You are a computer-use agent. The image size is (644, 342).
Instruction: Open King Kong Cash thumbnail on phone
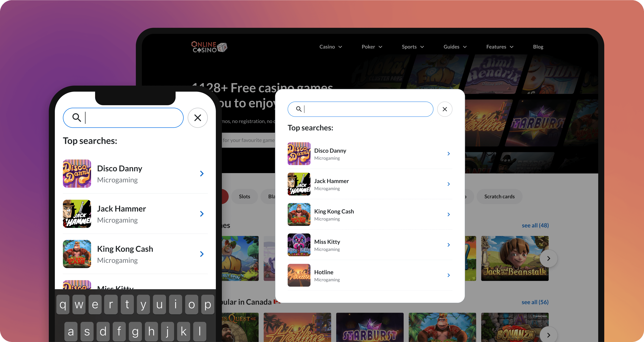(x=77, y=254)
